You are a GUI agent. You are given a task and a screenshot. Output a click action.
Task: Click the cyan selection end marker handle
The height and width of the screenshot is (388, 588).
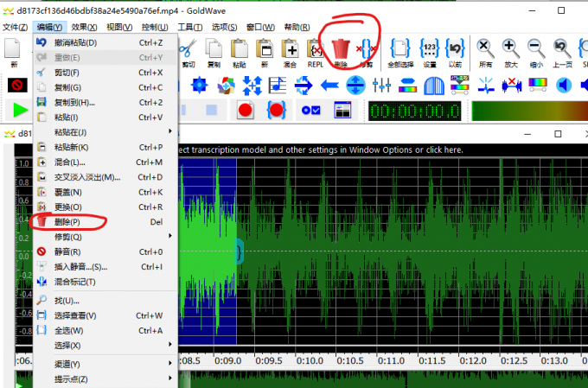click(240, 251)
